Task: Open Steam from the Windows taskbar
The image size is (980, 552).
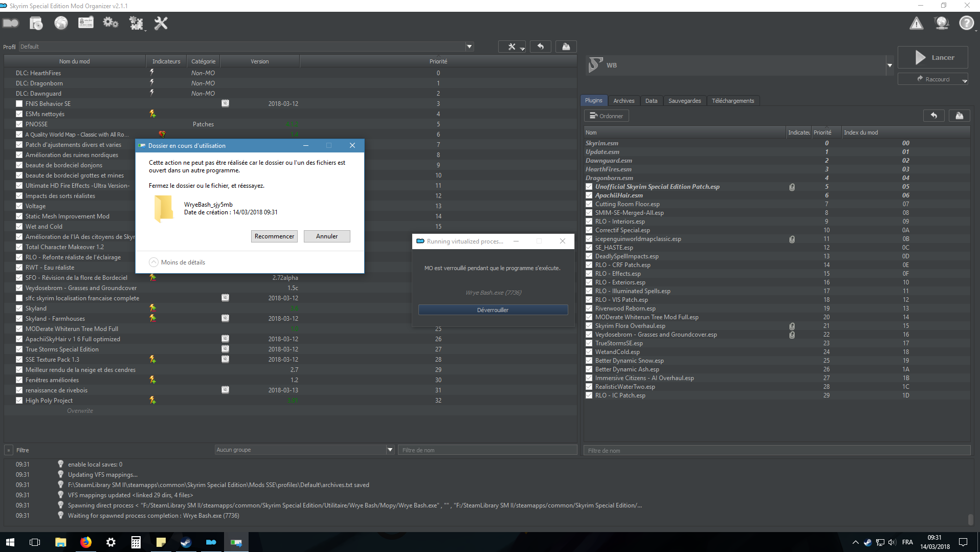Action: pos(186,542)
